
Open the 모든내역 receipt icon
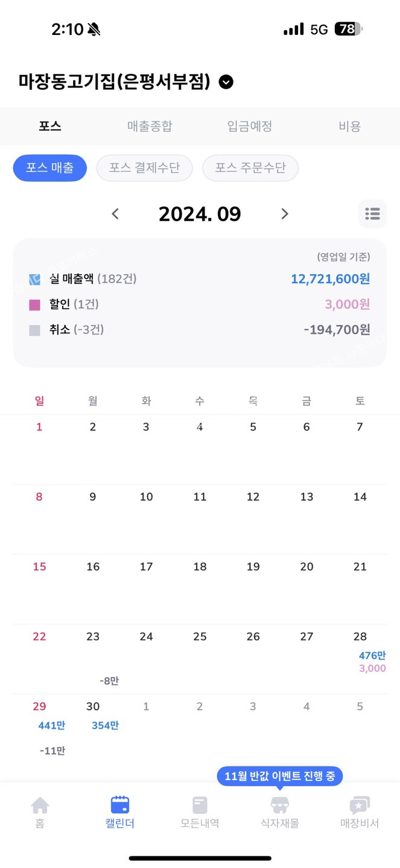[200, 805]
